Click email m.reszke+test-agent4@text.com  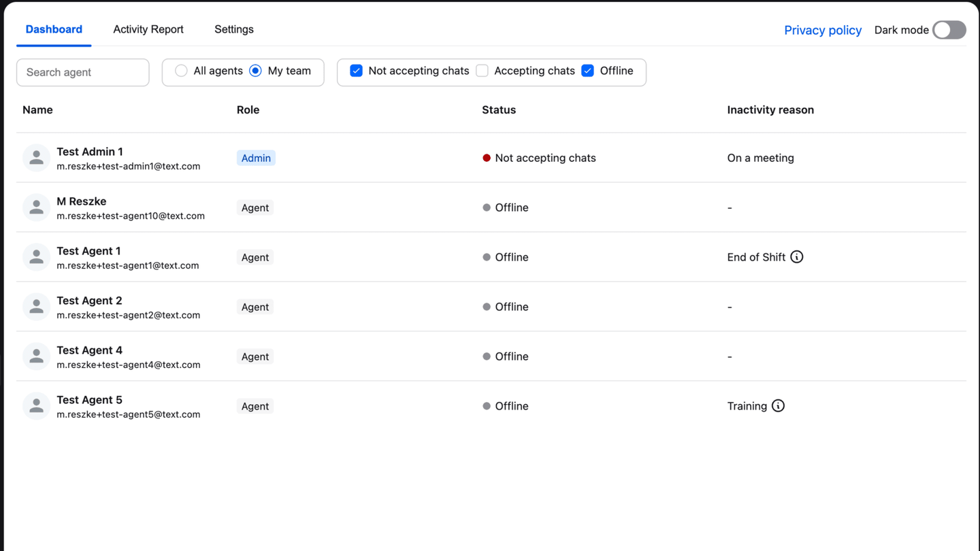(129, 365)
